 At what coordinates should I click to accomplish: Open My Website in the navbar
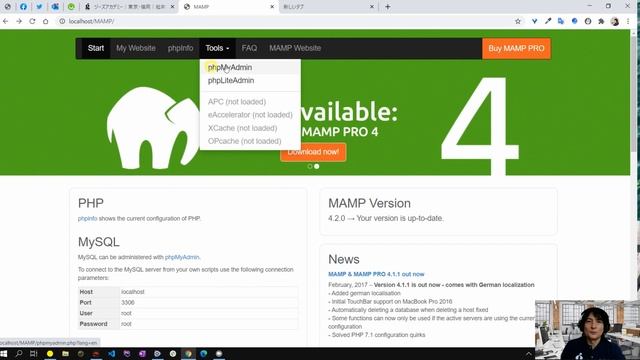click(136, 48)
